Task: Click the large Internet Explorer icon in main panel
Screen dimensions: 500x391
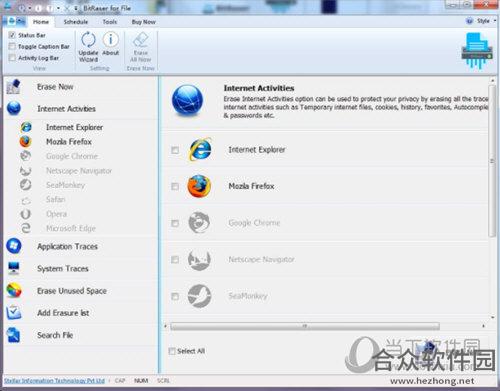Action: [x=200, y=149]
